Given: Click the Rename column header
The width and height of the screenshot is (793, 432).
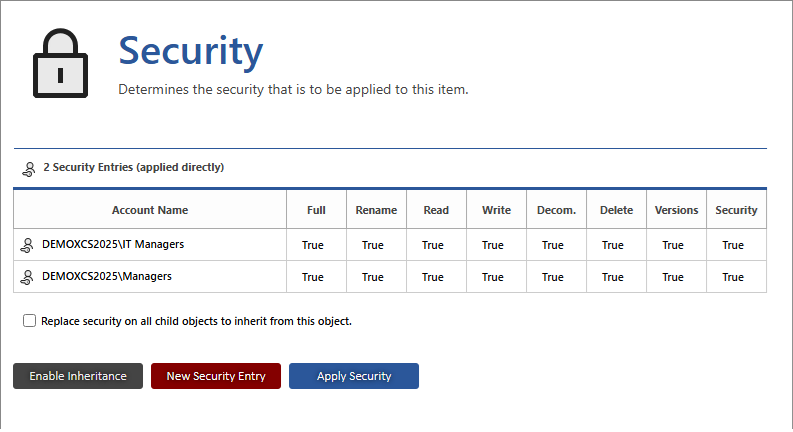Looking at the screenshot, I should [x=376, y=210].
